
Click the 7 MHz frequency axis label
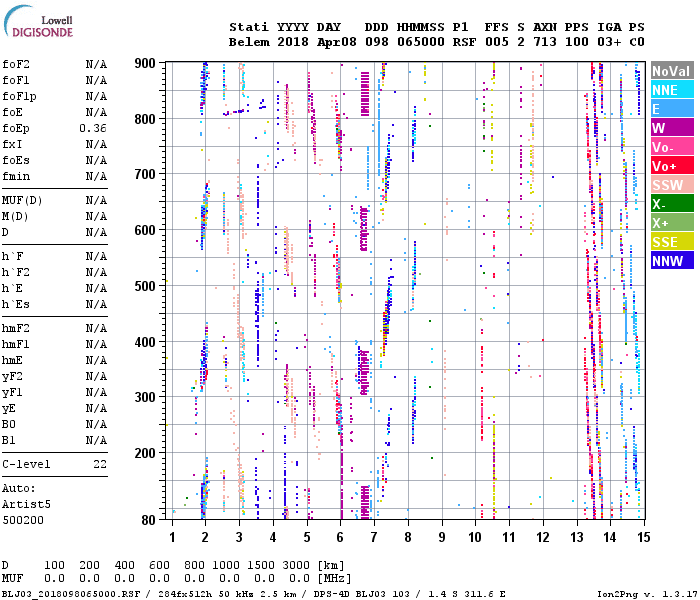(x=374, y=537)
